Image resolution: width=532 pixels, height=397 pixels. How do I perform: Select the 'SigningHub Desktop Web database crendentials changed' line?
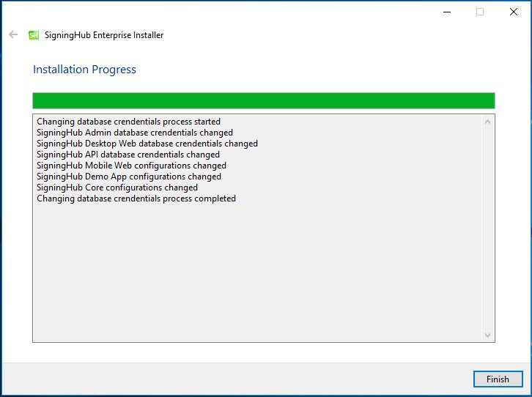point(147,144)
